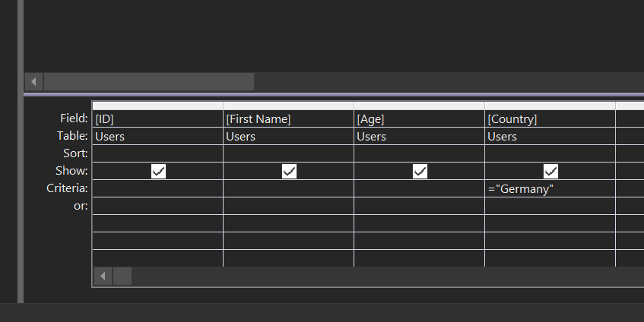The height and width of the screenshot is (322, 644).
Task: Select the [First Name] field cell
Action: tap(288, 119)
